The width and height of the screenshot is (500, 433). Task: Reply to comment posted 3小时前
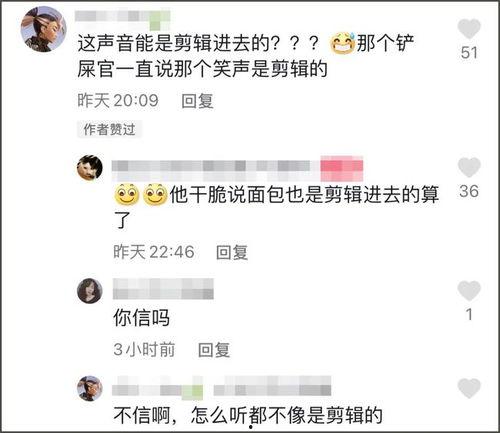pyautogui.click(x=214, y=350)
